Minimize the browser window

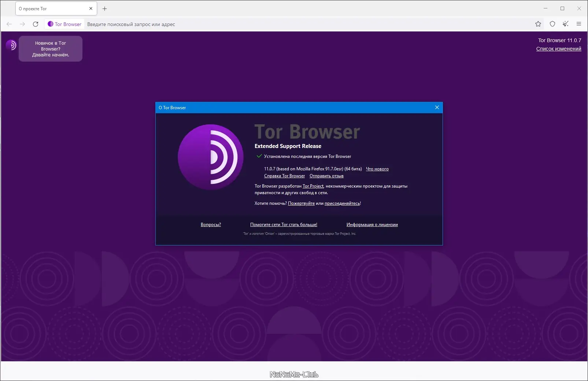(546, 8)
